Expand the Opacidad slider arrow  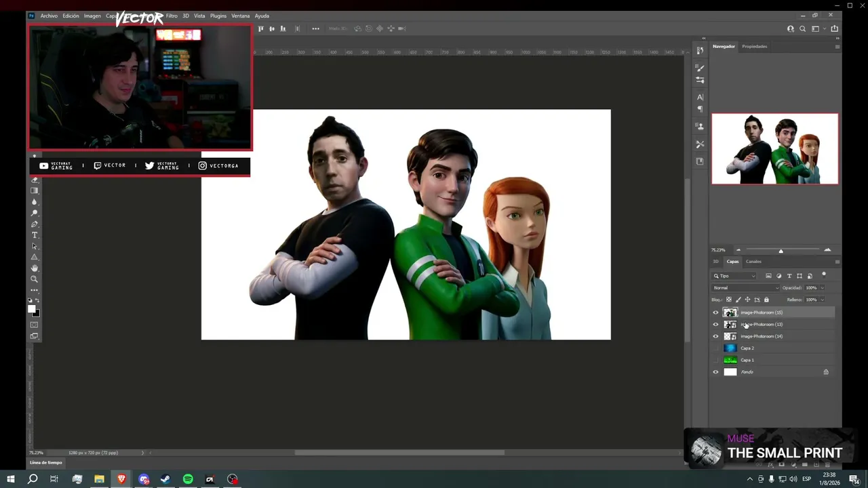822,288
